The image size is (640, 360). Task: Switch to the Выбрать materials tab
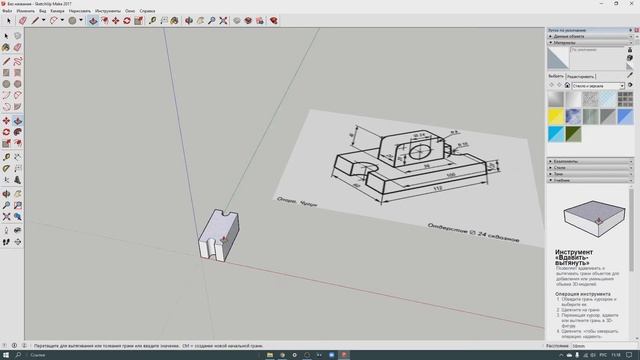coord(556,76)
